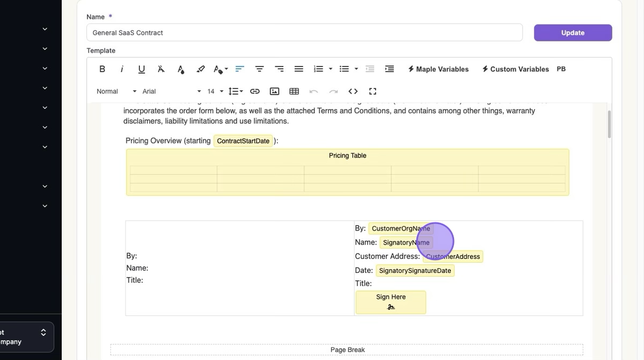Toggle underline text formatting
The image size is (644, 360).
pos(142,69)
